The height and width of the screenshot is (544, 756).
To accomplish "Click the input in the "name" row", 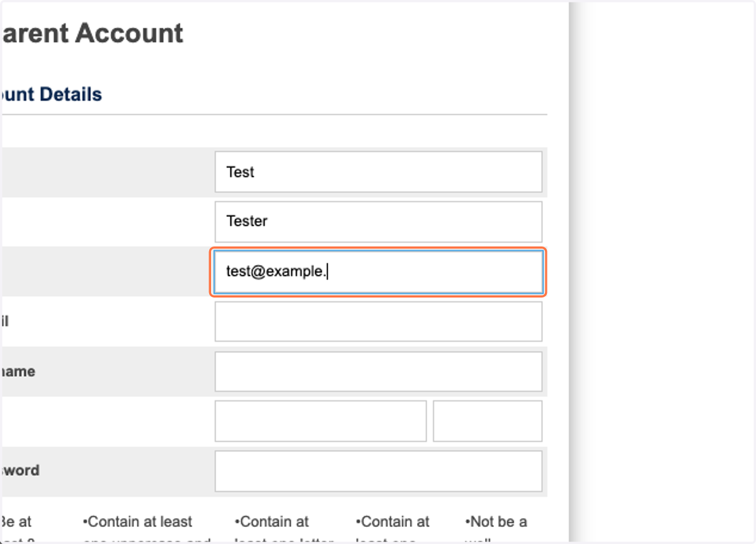I will (378, 371).
